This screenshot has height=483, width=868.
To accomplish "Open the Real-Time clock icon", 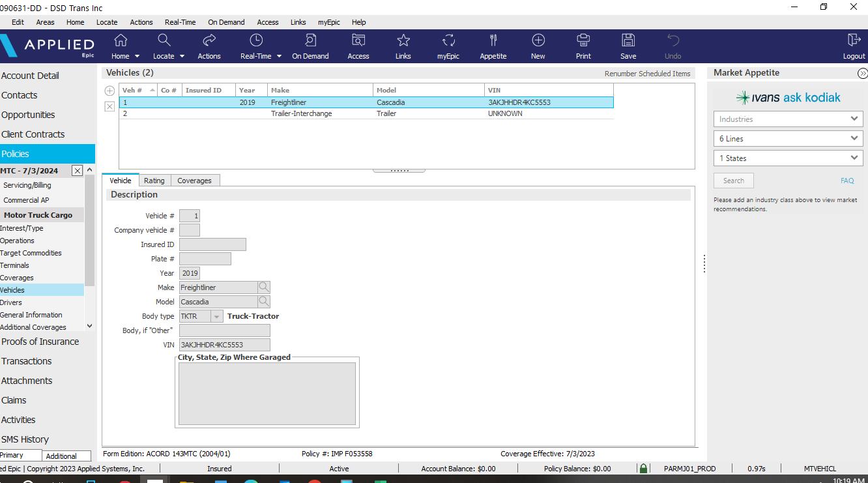I will pos(256,40).
